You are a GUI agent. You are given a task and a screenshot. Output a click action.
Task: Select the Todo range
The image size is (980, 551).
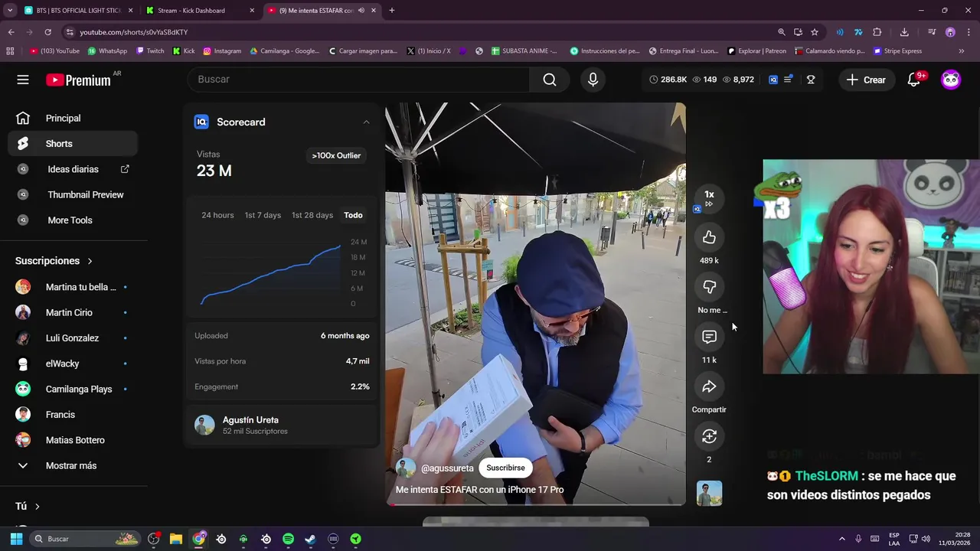click(353, 215)
